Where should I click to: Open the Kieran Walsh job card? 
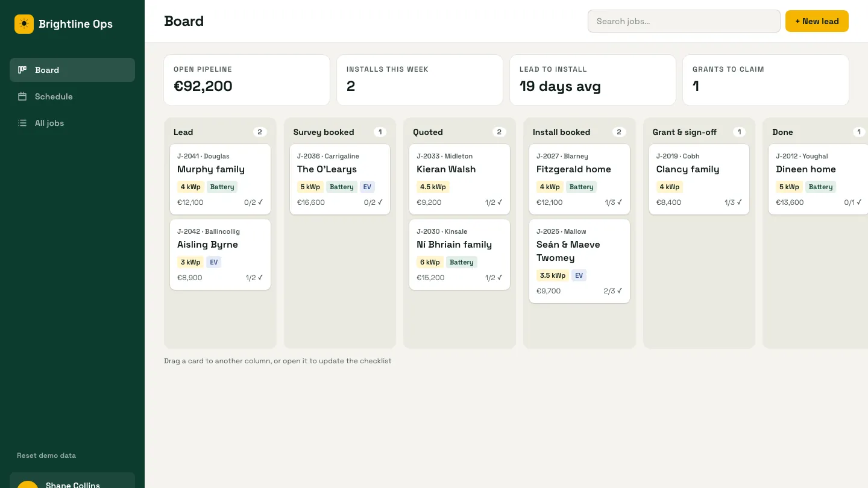click(459, 179)
